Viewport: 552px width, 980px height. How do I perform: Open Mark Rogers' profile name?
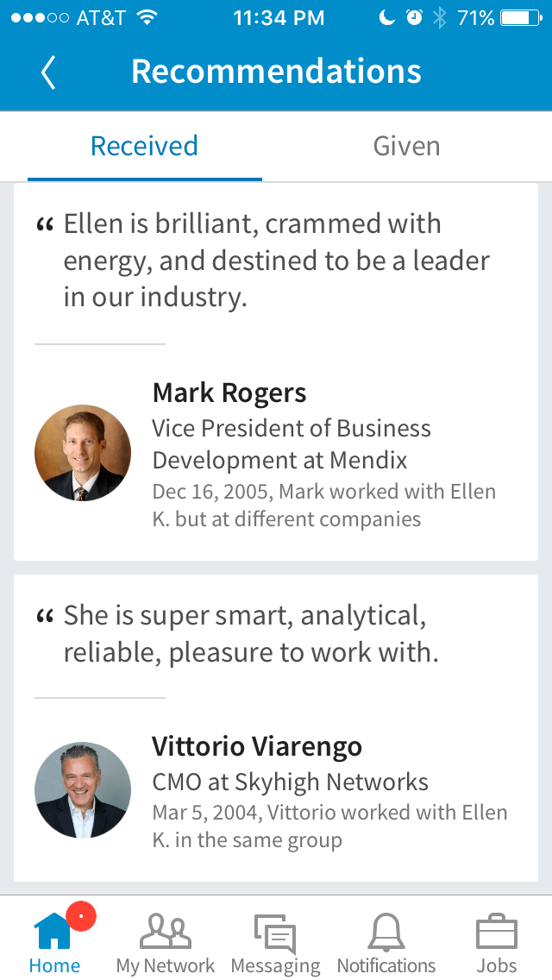pyautogui.click(x=229, y=393)
